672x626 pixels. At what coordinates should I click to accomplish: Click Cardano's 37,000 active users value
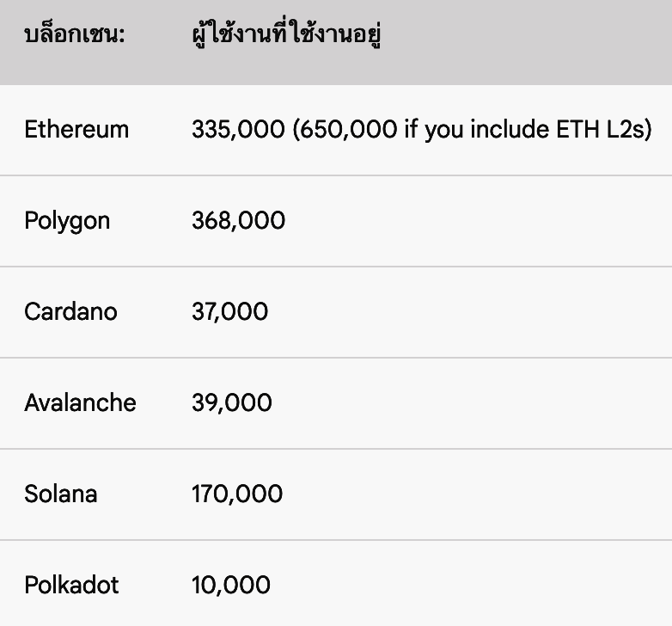pos(229,311)
